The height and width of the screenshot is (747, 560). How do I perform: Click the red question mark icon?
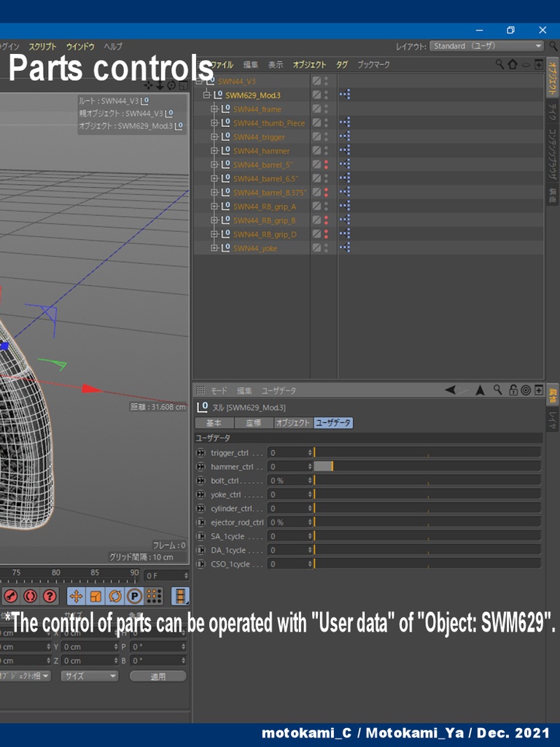50,596
